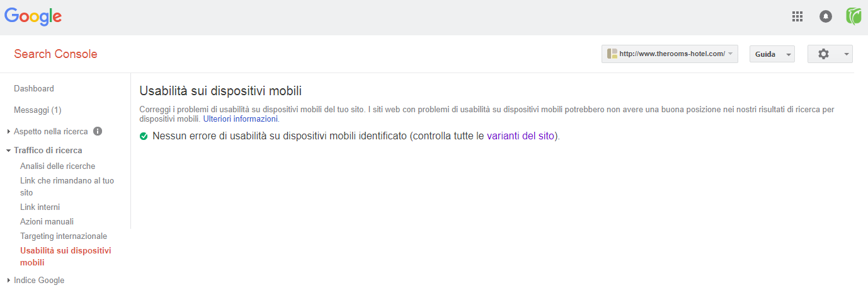The height and width of the screenshot is (290, 868).
Task: Open Link che rimandano al tuo sito
Action: pos(67,187)
